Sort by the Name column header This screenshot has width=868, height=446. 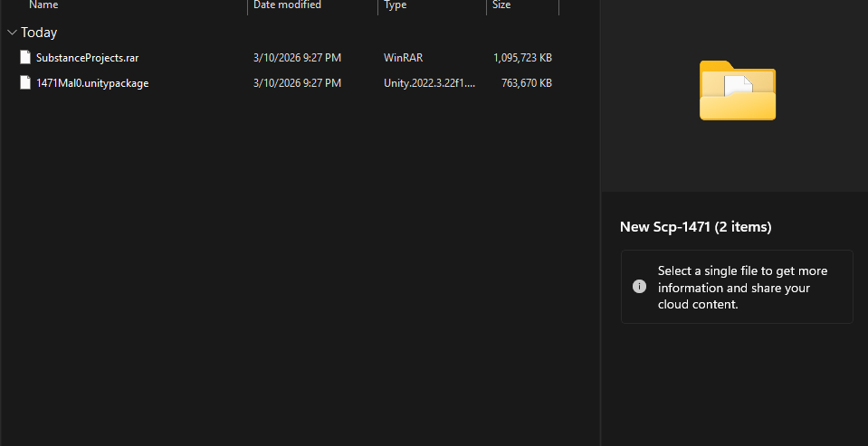[43, 5]
